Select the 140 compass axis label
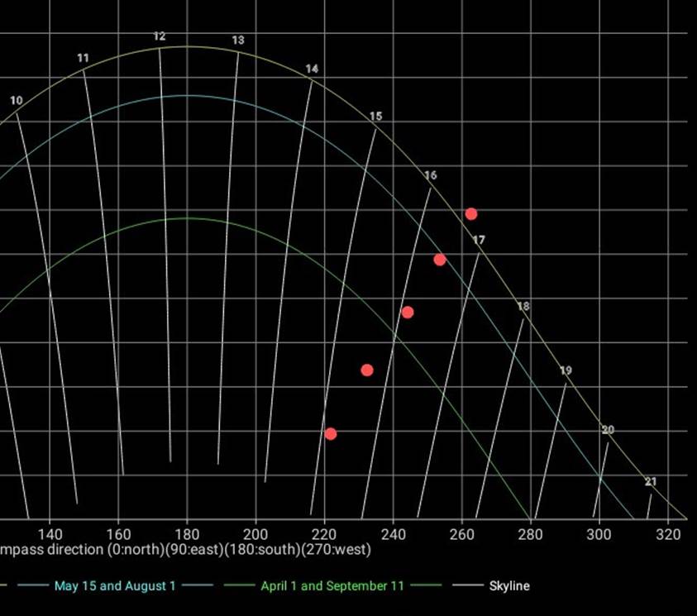 pyautogui.click(x=50, y=533)
